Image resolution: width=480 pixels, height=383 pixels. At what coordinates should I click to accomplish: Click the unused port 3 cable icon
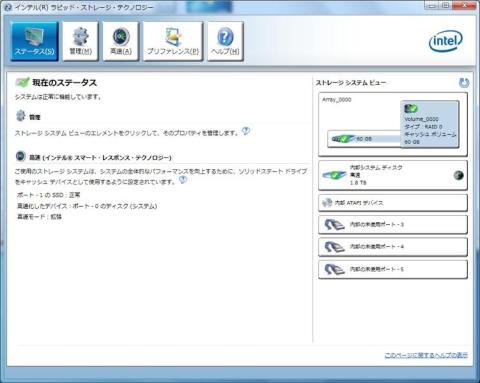[335, 225]
